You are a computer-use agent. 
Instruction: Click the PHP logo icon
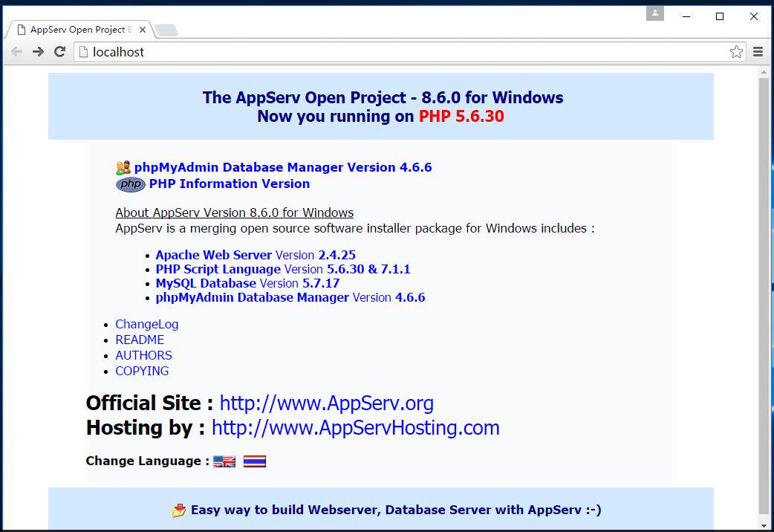(131, 184)
